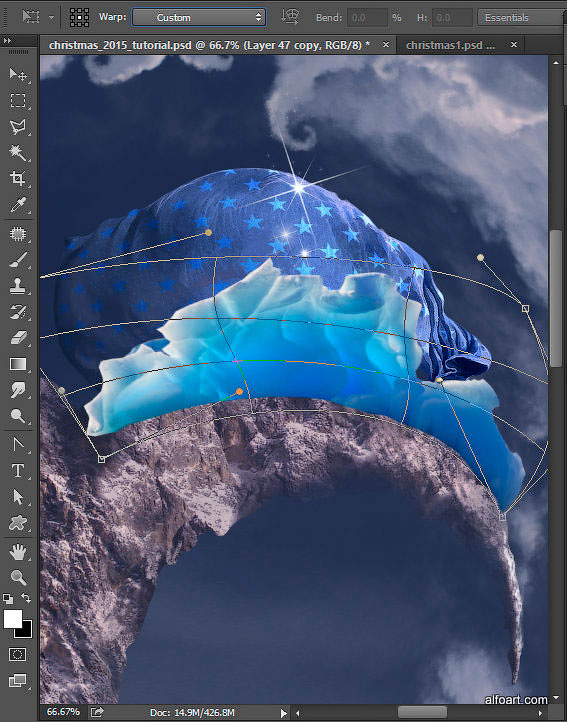Swap foreground and background colors

tap(26, 598)
